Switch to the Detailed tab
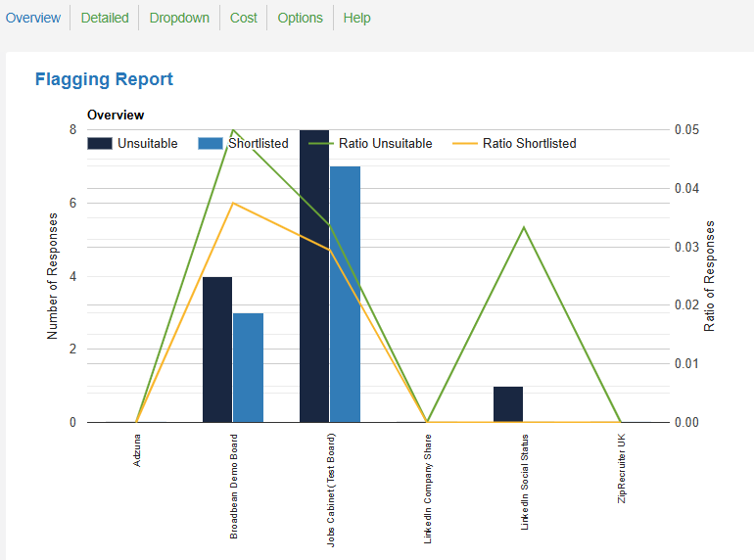 [105, 18]
